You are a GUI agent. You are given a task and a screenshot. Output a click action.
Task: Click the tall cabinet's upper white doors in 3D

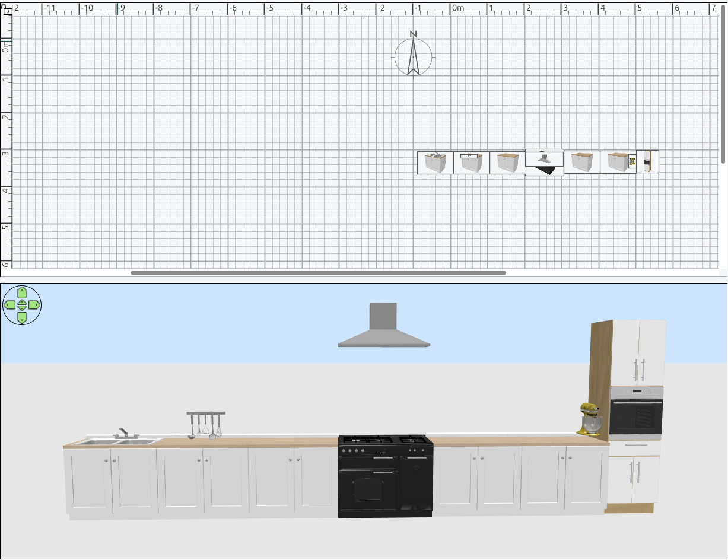pyautogui.click(x=638, y=352)
